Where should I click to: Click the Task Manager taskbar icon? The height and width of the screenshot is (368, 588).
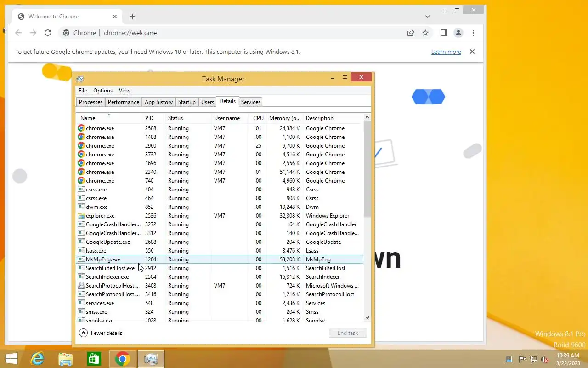click(151, 359)
